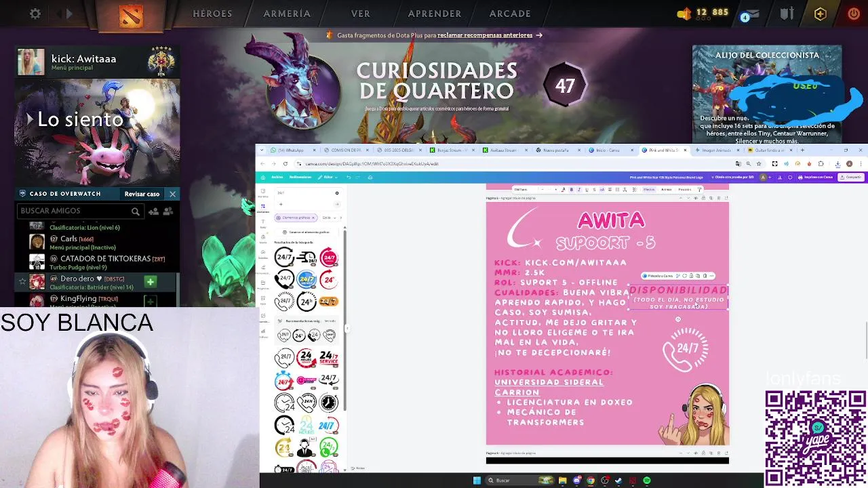868x488 pixels.
Task: Click Posición in Canva text toolbar
Action: pos(685,189)
